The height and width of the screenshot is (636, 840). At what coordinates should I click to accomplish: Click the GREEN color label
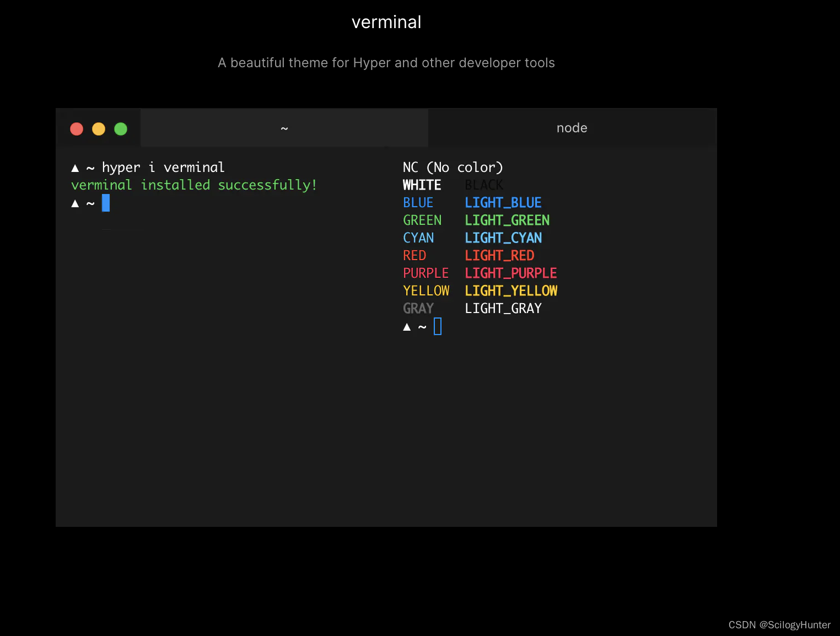click(x=422, y=220)
